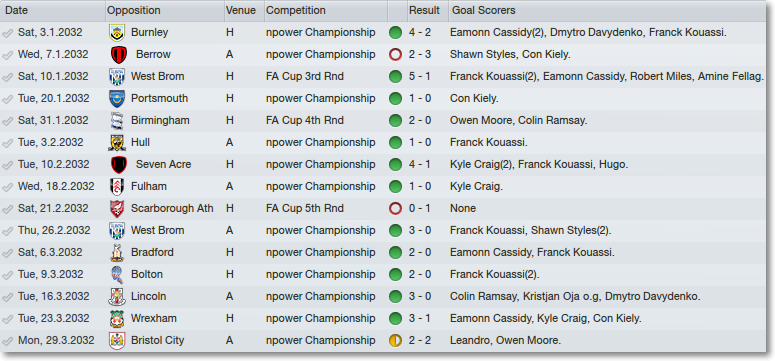The image size is (775, 361).
Task: Click the Berrow club badge icon
Action: 119,54
